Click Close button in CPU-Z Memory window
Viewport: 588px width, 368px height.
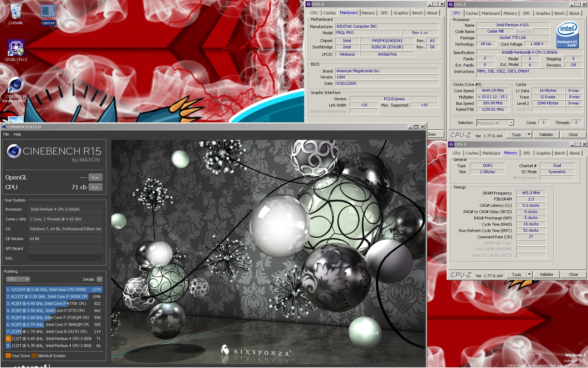[573, 274]
